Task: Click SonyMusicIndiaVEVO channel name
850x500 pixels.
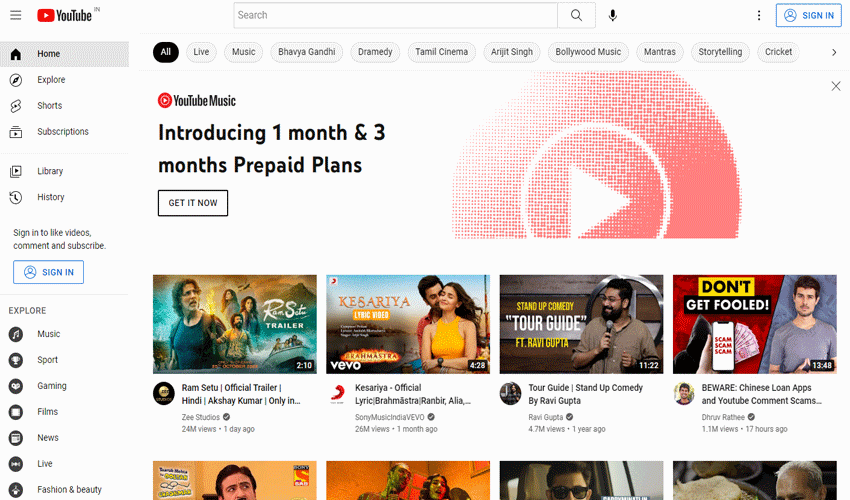Action: point(390,417)
